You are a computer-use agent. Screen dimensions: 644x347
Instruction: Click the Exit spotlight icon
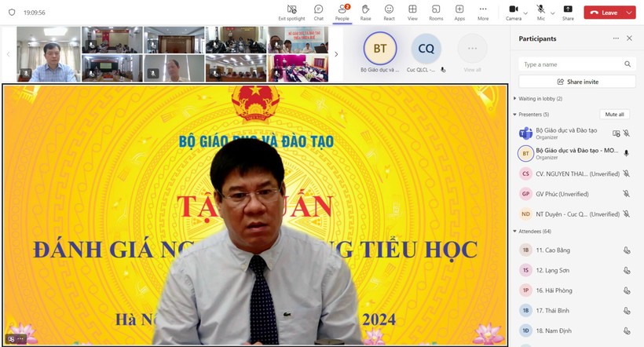tap(291, 9)
